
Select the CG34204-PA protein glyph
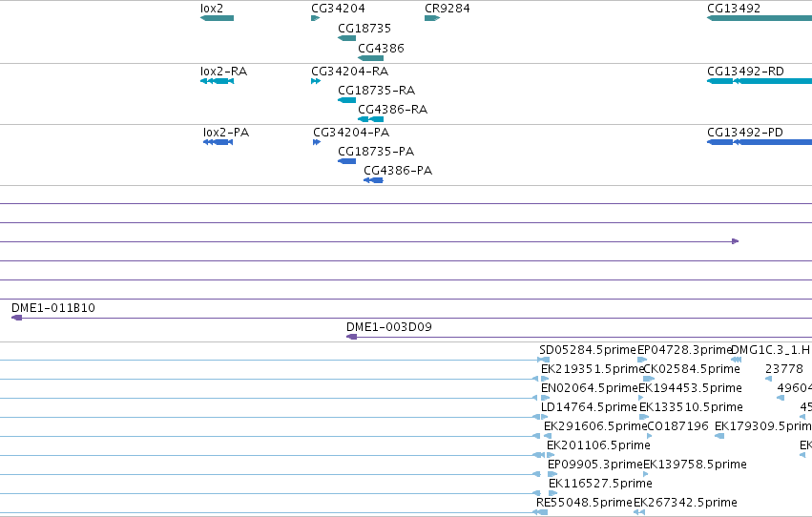pos(317,142)
